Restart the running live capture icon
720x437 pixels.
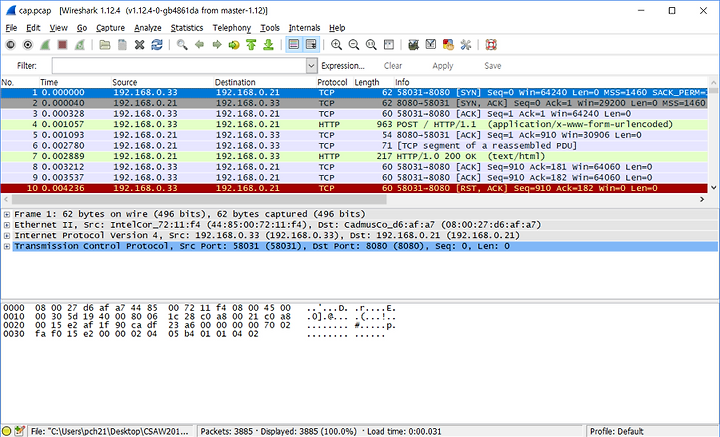coord(80,45)
